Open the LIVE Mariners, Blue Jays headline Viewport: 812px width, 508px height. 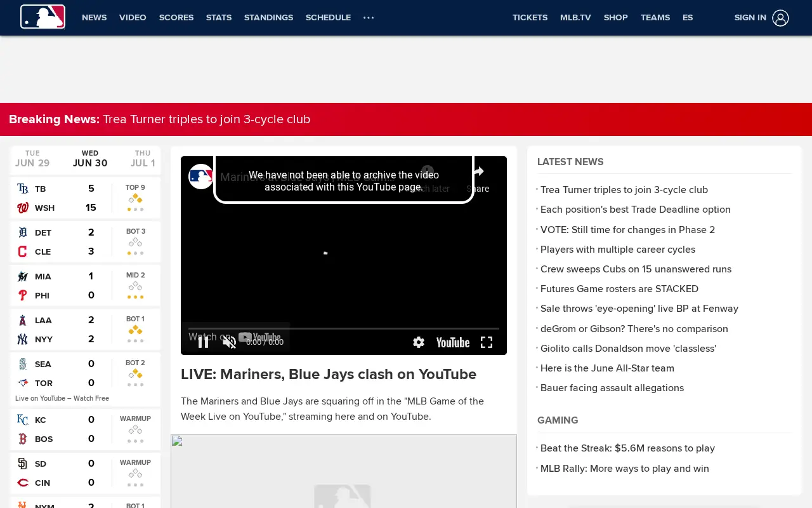tap(329, 375)
